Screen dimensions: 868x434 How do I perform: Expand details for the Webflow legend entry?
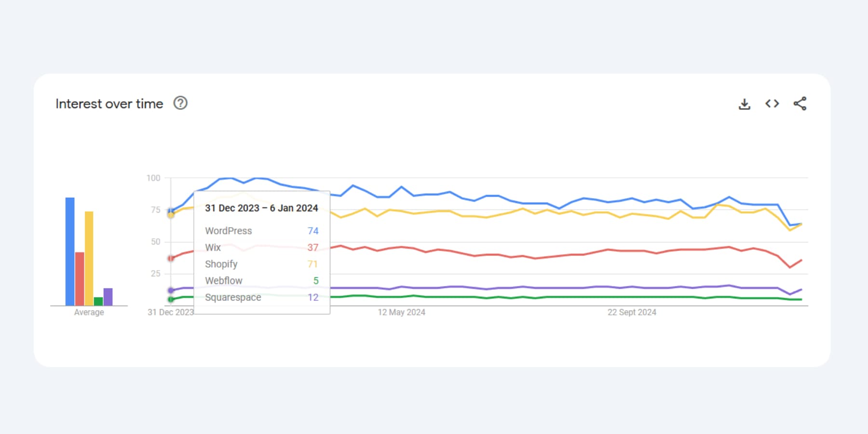[x=224, y=281]
